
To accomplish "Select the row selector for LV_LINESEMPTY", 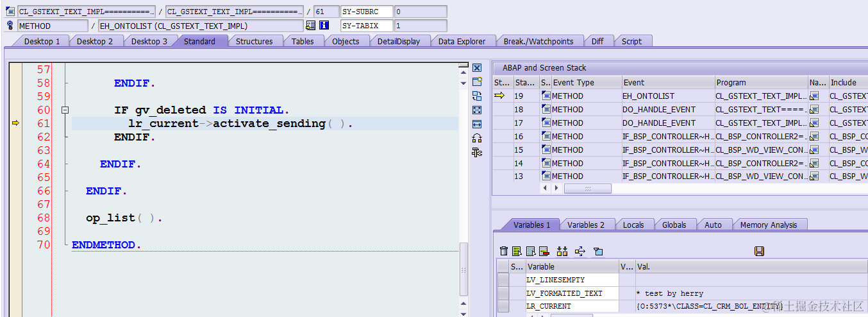I will (x=503, y=280).
